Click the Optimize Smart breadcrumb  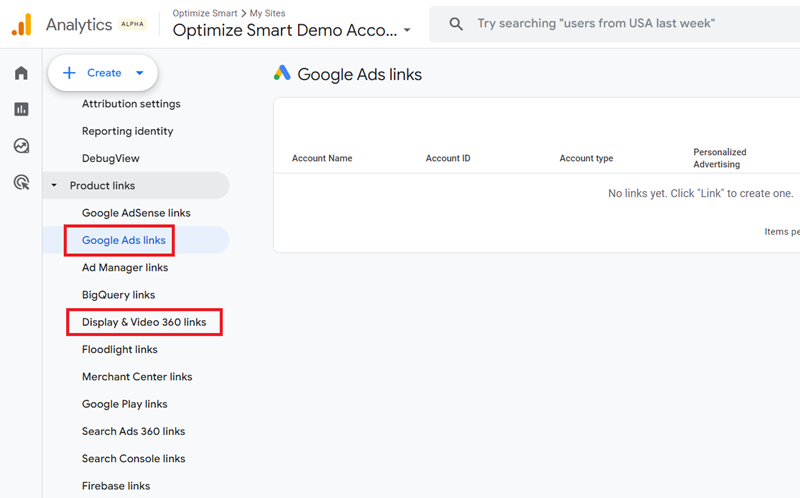(205, 13)
